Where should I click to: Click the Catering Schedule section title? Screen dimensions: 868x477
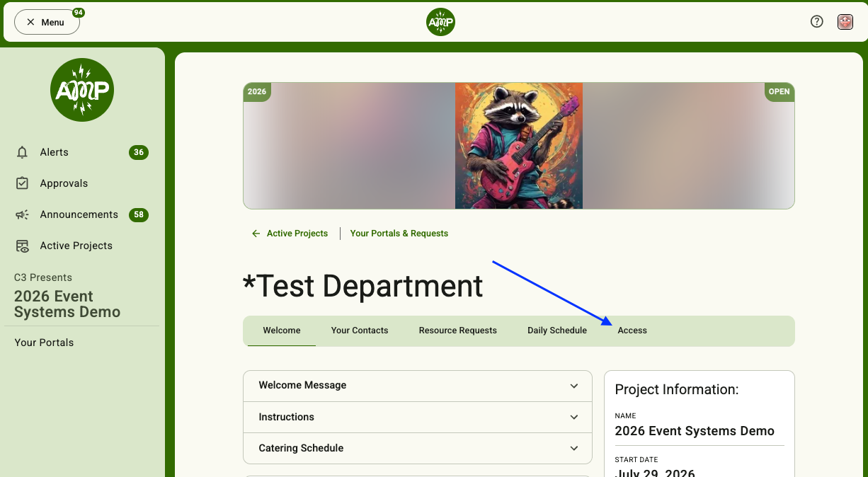301,448
